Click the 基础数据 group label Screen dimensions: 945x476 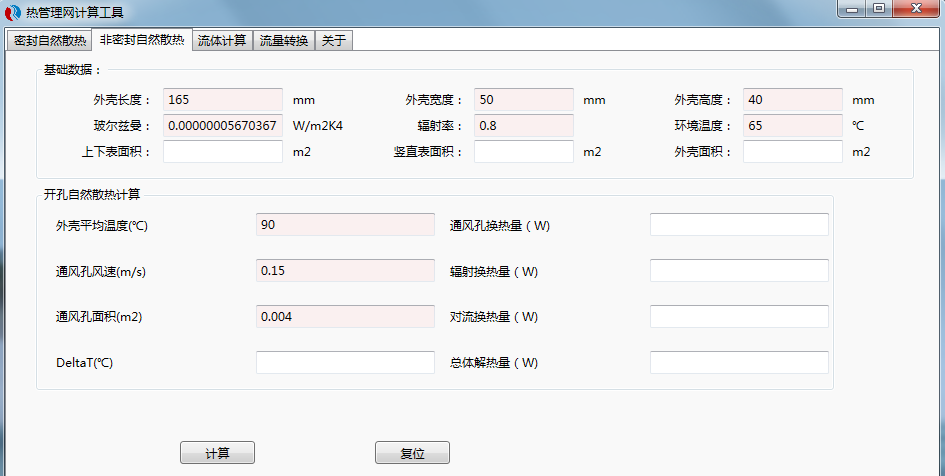pos(72,70)
